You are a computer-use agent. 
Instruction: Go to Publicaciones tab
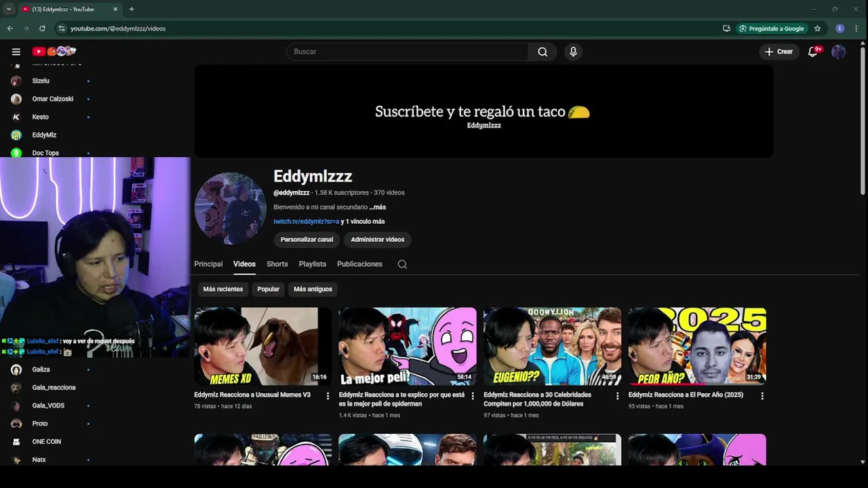click(x=359, y=264)
